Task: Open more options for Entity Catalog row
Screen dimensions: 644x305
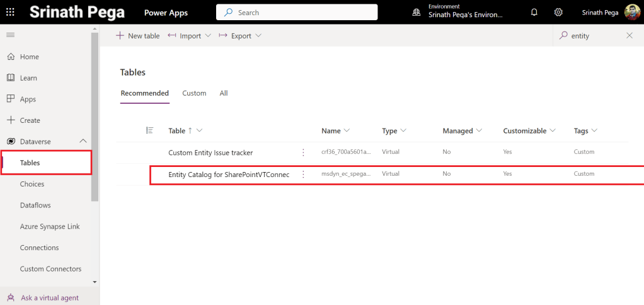Action: coord(303,174)
